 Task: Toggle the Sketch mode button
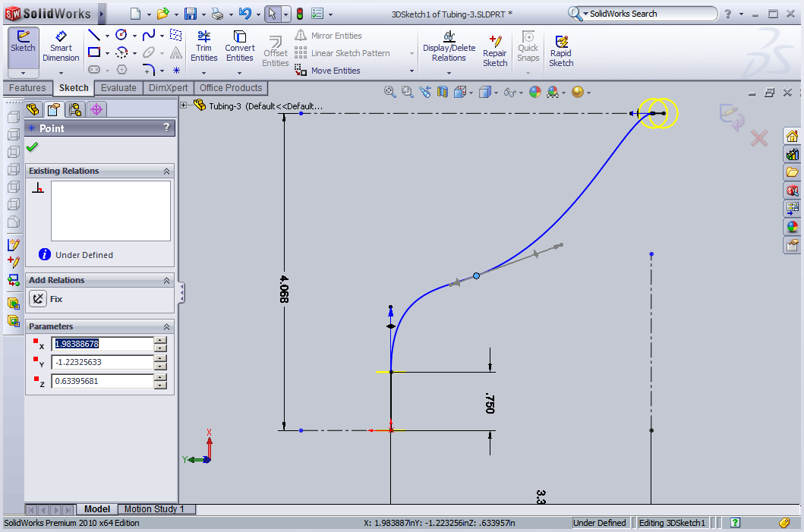pos(22,42)
